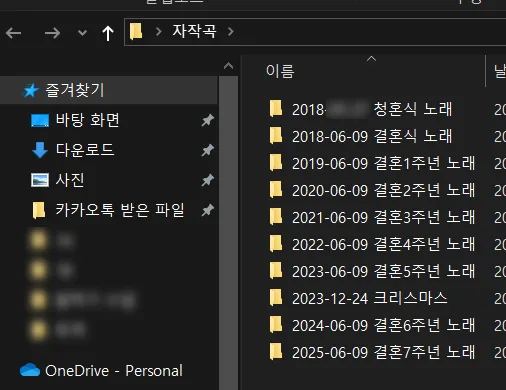
Task: Click folder icon of 2022-06-09 결혼4주년 노래
Action: click(276, 244)
